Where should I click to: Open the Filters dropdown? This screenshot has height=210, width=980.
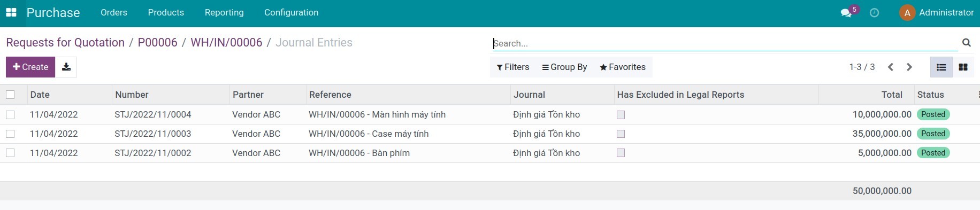click(x=512, y=67)
